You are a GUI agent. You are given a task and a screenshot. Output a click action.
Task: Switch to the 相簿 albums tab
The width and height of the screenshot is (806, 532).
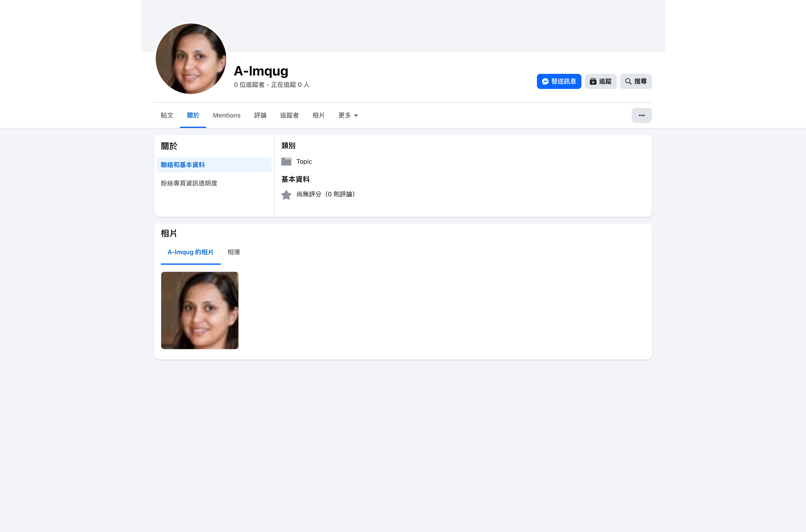(233, 252)
